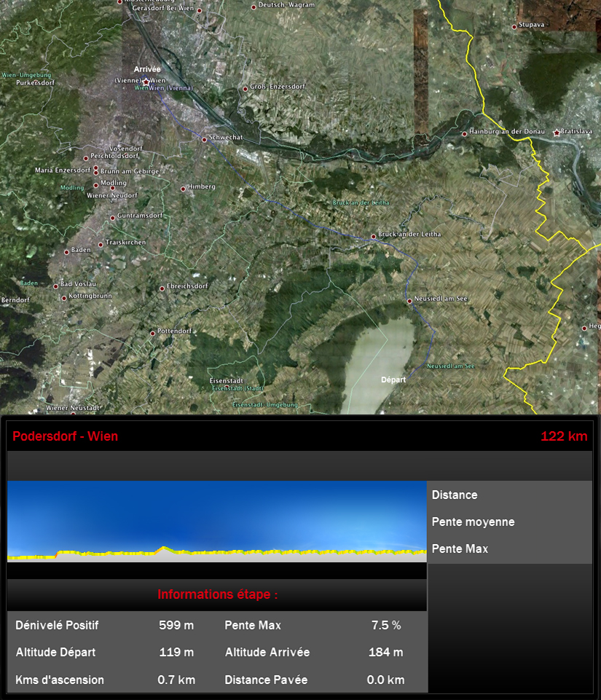Viewport: 601px width, 700px height.
Task: Click the '7.5 %' max slope value
Action: (386, 625)
